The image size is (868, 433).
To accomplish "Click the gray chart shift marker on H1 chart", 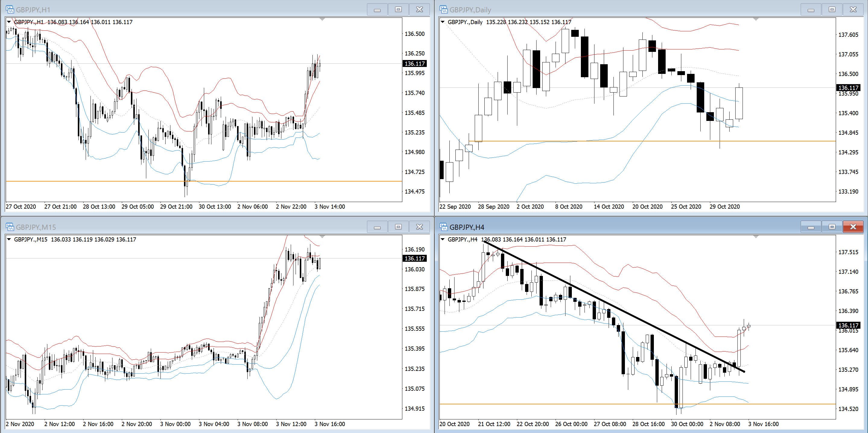I will pos(322,20).
